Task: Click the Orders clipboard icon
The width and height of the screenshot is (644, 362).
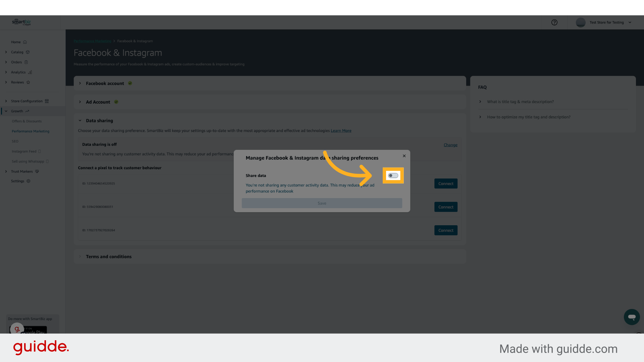Action: tap(26, 62)
